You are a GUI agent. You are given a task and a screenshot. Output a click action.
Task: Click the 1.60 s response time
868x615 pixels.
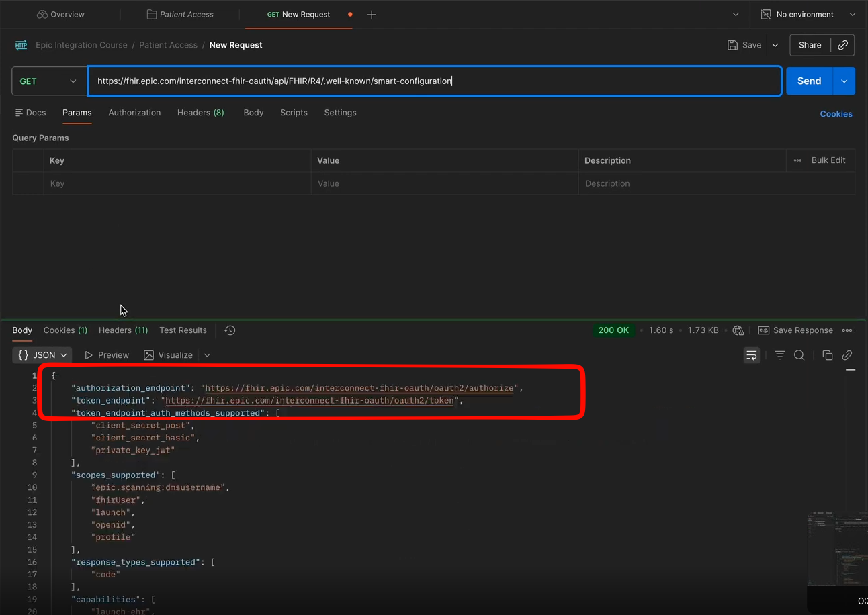point(661,330)
